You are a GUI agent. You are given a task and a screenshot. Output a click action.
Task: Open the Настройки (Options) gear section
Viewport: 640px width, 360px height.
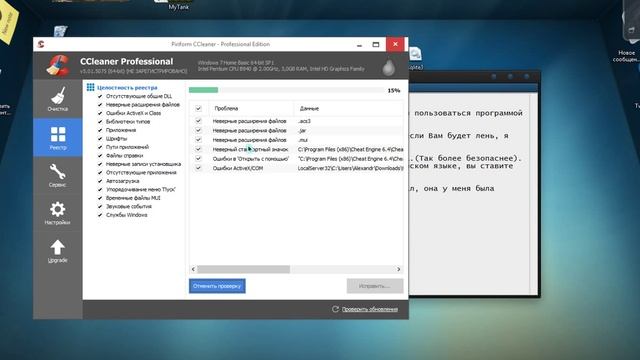pos(58,213)
